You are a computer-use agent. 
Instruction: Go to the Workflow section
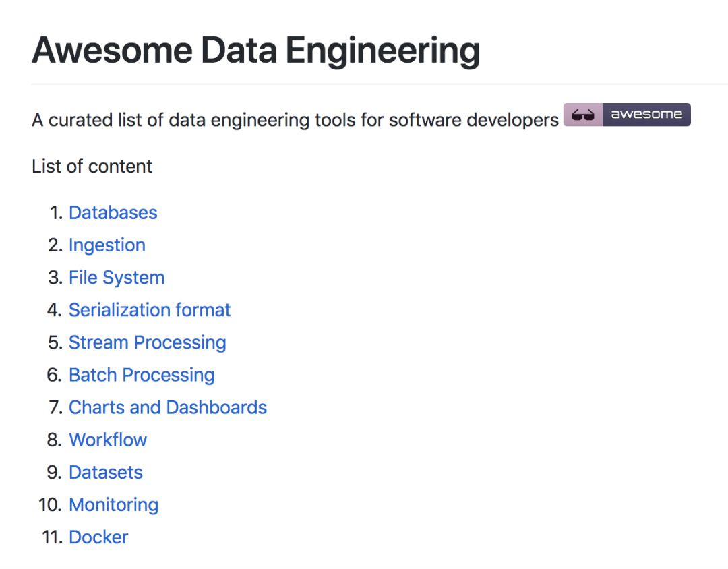coord(108,440)
